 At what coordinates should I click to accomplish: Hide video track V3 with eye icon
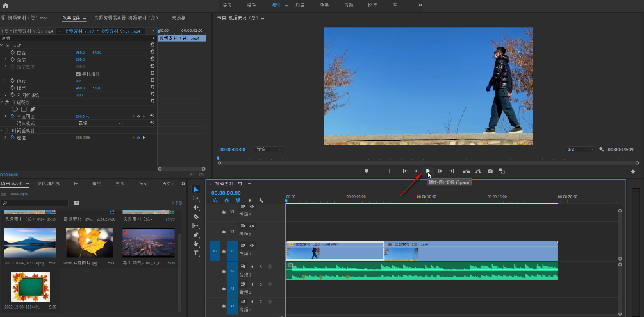[x=251, y=207]
